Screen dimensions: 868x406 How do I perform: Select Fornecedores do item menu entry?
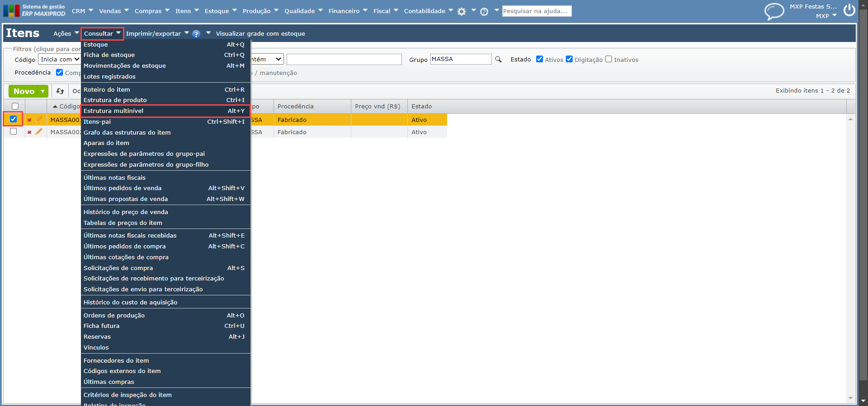pyautogui.click(x=165, y=361)
